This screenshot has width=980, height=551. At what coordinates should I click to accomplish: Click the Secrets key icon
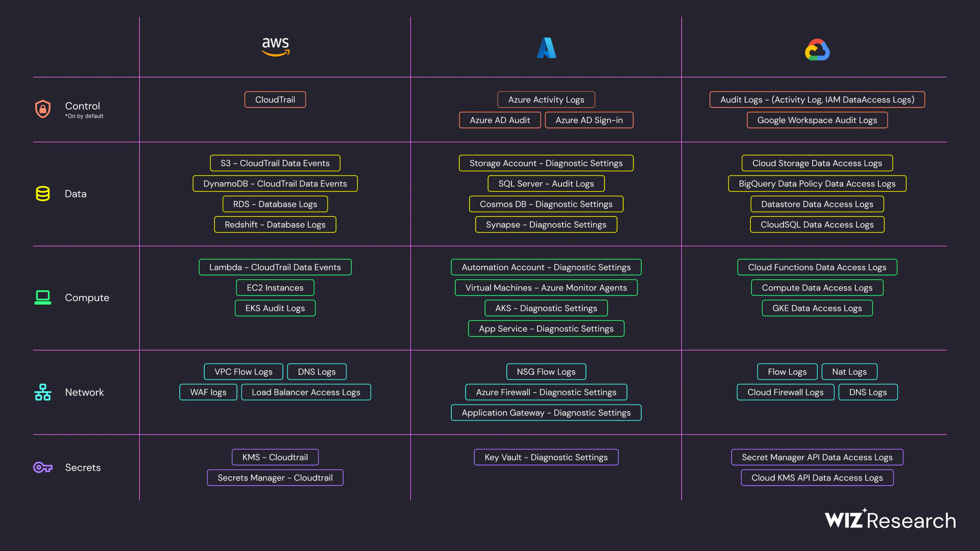pyautogui.click(x=43, y=467)
